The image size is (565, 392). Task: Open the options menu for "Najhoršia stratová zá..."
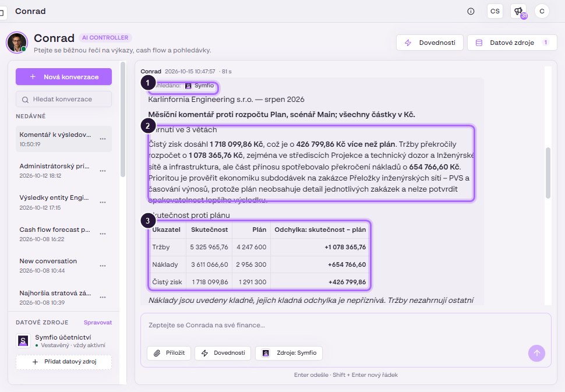click(103, 297)
